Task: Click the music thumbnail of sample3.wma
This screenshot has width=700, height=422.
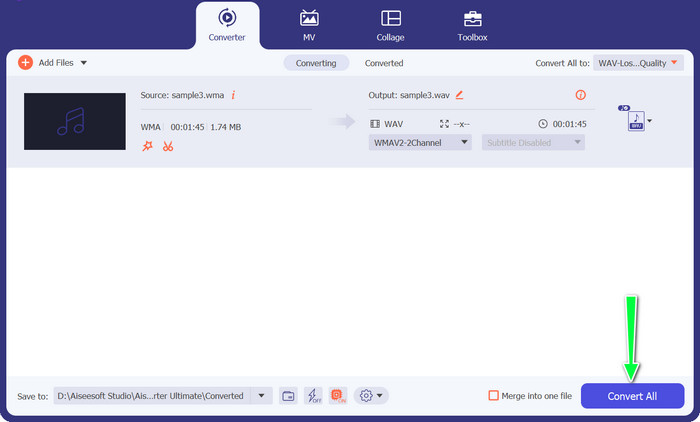Action: point(75,121)
